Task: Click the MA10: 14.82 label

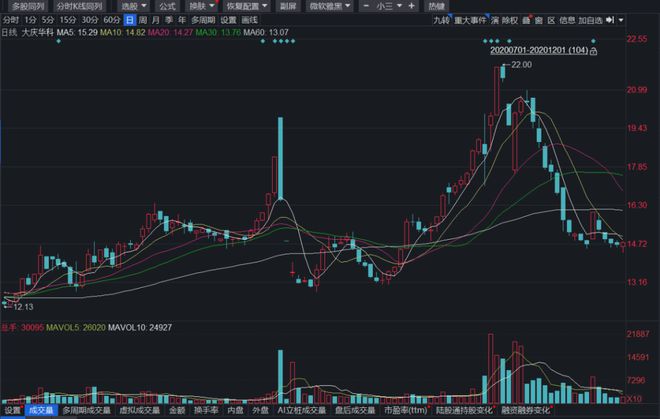Action: pos(122,32)
